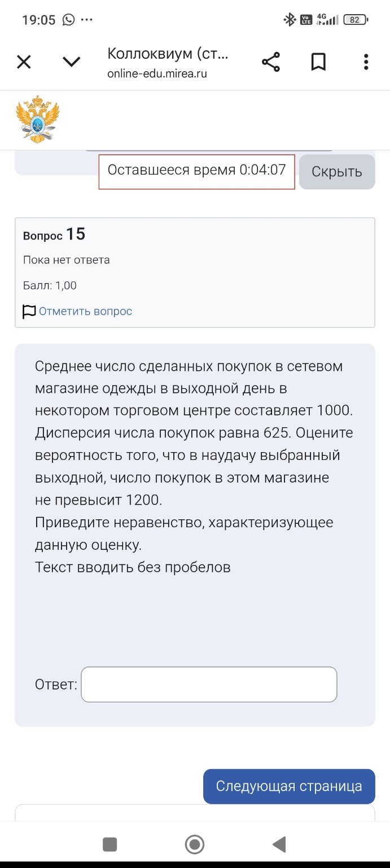
Task: Tap the bookmark icon to save this page
Action: tap(318, 61)
